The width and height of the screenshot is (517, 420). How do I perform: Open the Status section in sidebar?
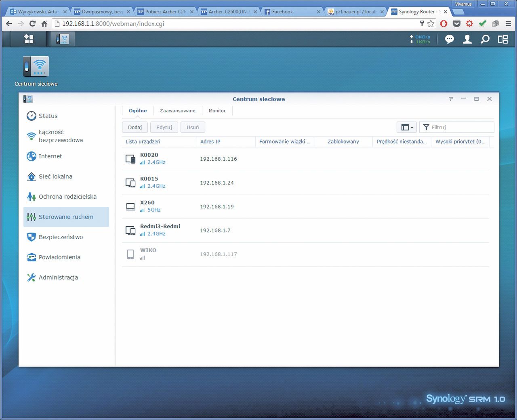click(x=66, y=116)
